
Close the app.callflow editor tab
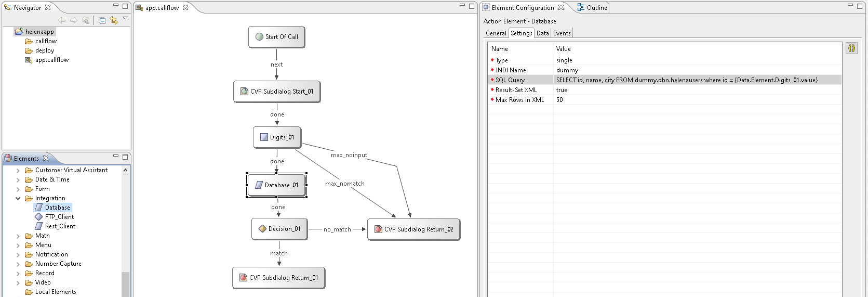point(185,7)
